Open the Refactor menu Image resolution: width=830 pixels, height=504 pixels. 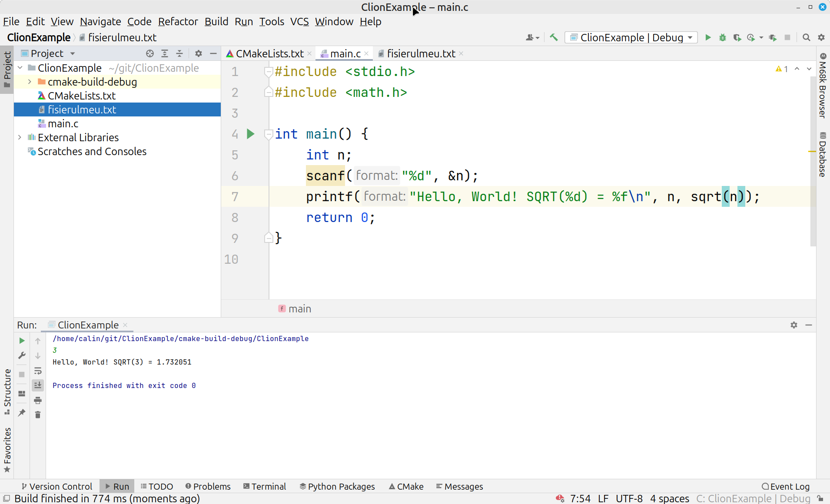tap(178, 22)
